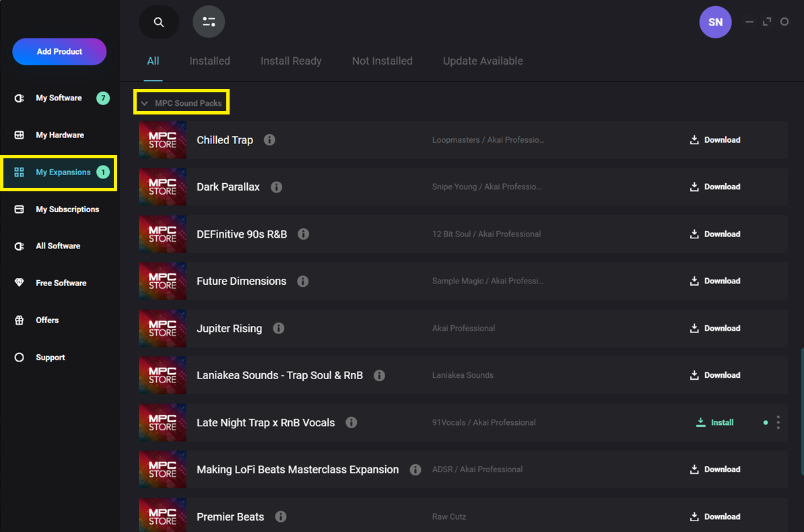Image resolution: width=804 pixels, height=532 pixels.
Task: Download the Dark Parallax pack
Action: (x=715, y=187)
